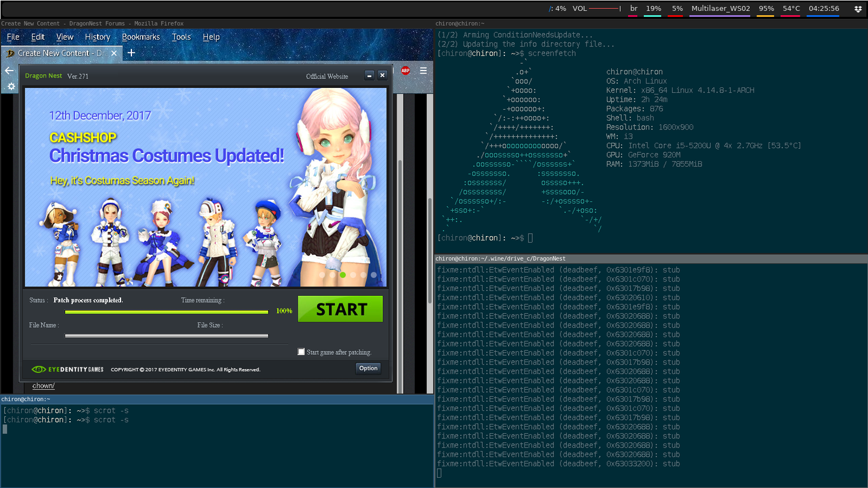The width and height of the screenshot is (868, 488).
Task: Click the GPU: GeForce 920M line
Action: pyautogui.click(x=643, y=155)
